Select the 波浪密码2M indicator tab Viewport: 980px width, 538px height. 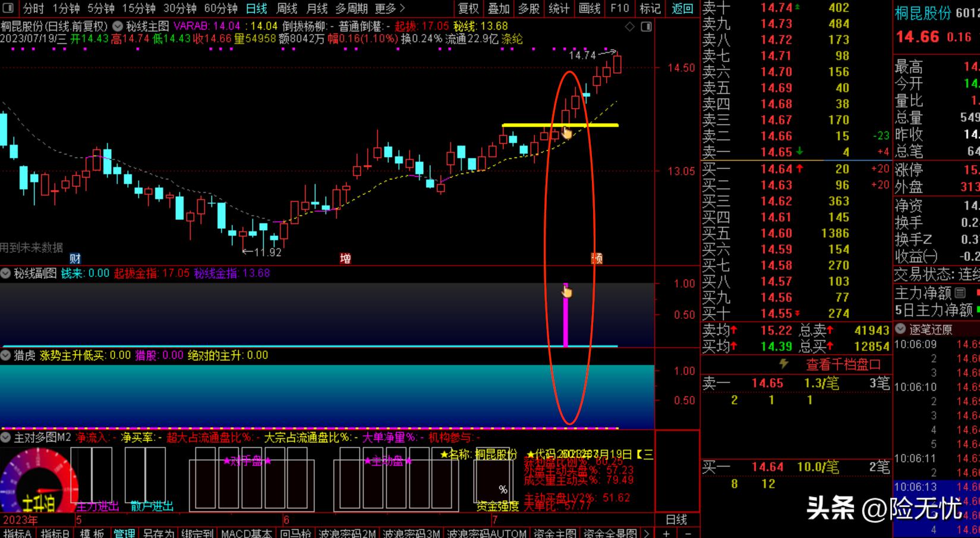click(x=347, y=533)
